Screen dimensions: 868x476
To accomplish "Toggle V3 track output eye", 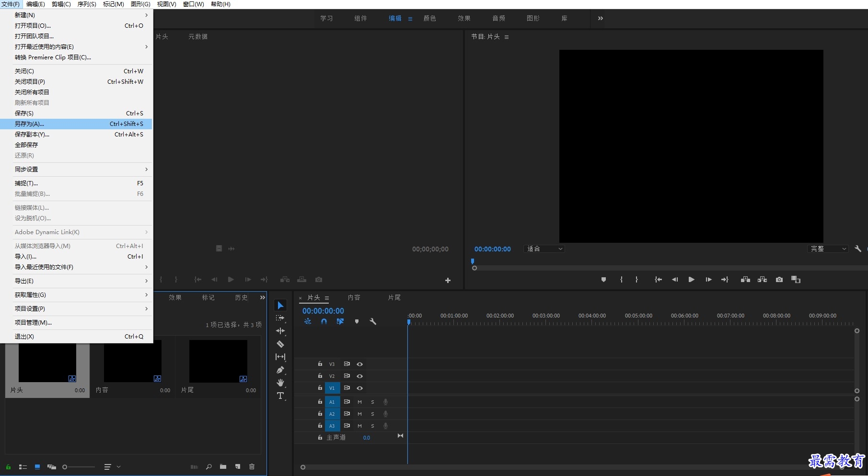I will [359, 364].
